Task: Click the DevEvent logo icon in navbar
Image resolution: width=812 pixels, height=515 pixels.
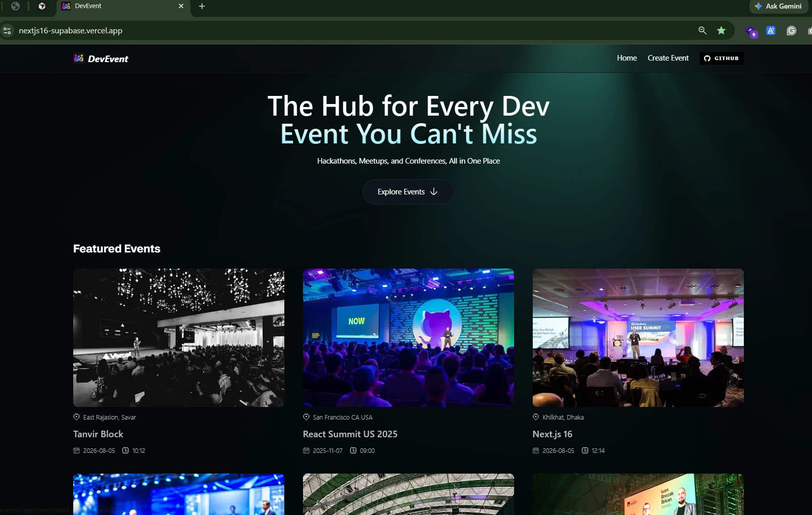Action: tap(78, 58)
